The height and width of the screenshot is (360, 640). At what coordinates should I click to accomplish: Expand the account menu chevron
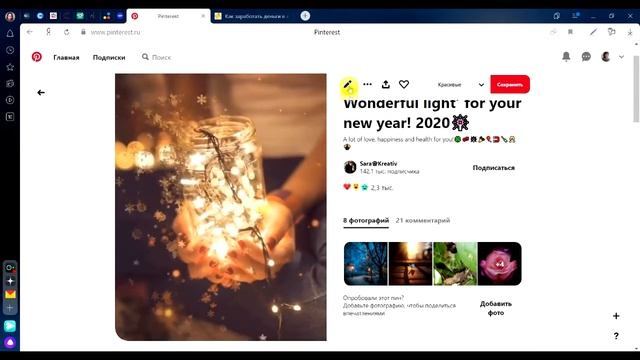coord(621,57)
